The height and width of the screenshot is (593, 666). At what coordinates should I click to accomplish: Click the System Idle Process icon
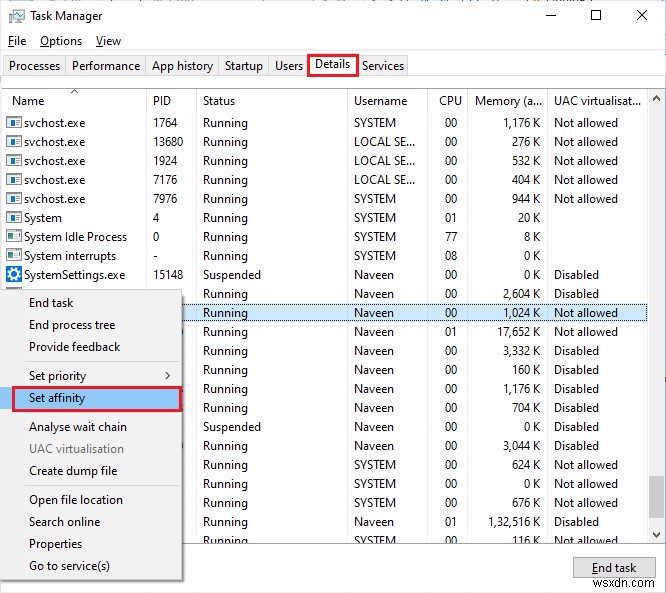pos(14,236)
